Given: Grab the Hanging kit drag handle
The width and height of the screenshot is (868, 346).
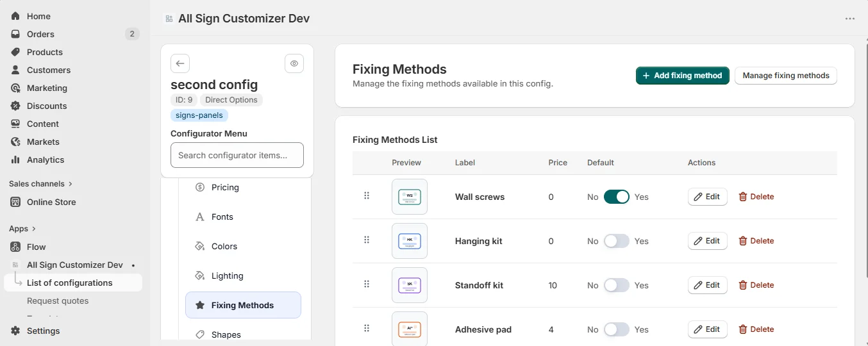Looking at the screenshot, I should (x=367, y=240).
